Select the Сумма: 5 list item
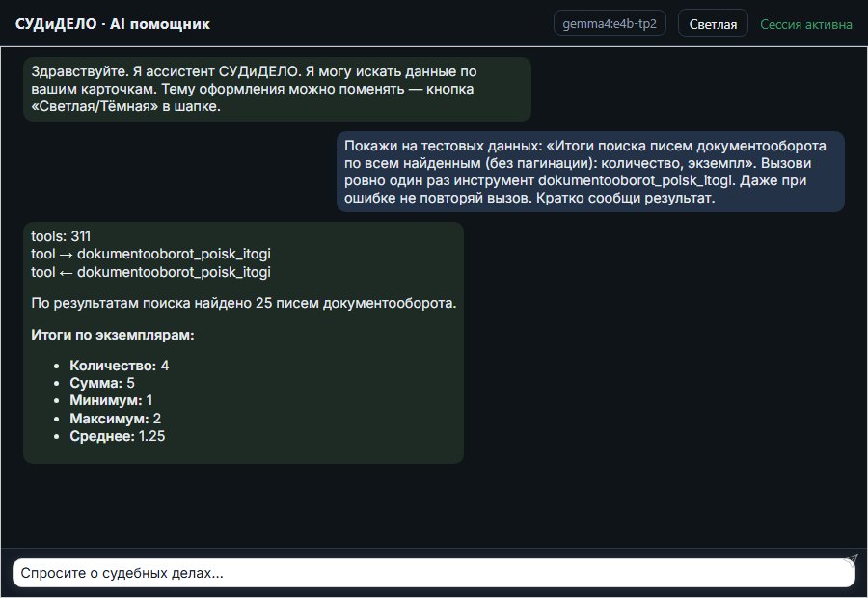Screen dimensions: 868x598 [x=102, y=383]
